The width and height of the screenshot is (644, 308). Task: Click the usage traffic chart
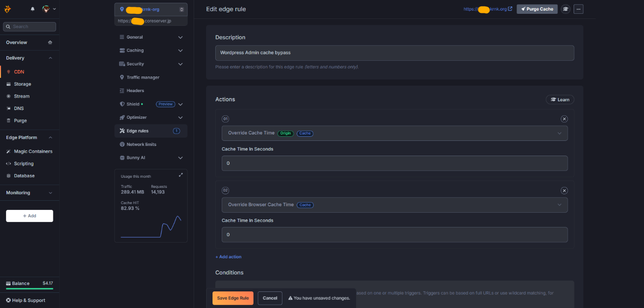coord(151,226)
